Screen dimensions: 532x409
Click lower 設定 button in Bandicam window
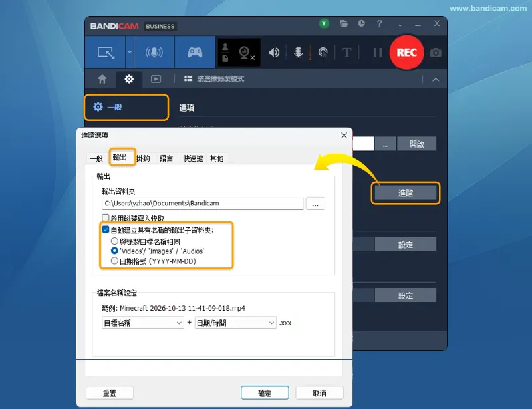coord(406,295)
